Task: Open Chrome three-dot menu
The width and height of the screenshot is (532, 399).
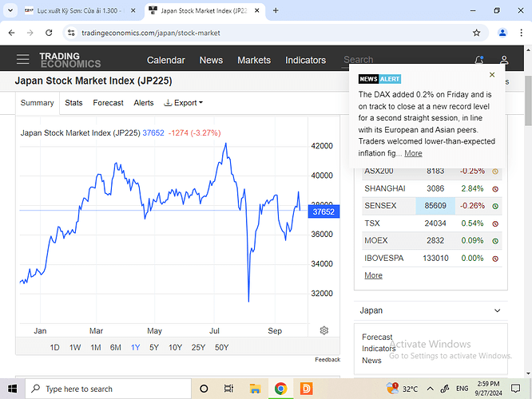Action: click(x=521, y=33)
